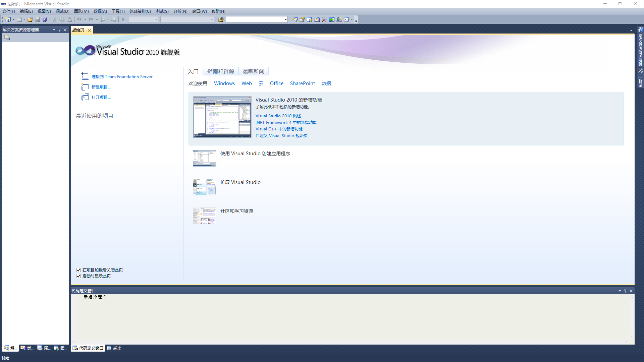
Task: Open the Find combo box dropdown arrow
Action: [x=285, y=19]
